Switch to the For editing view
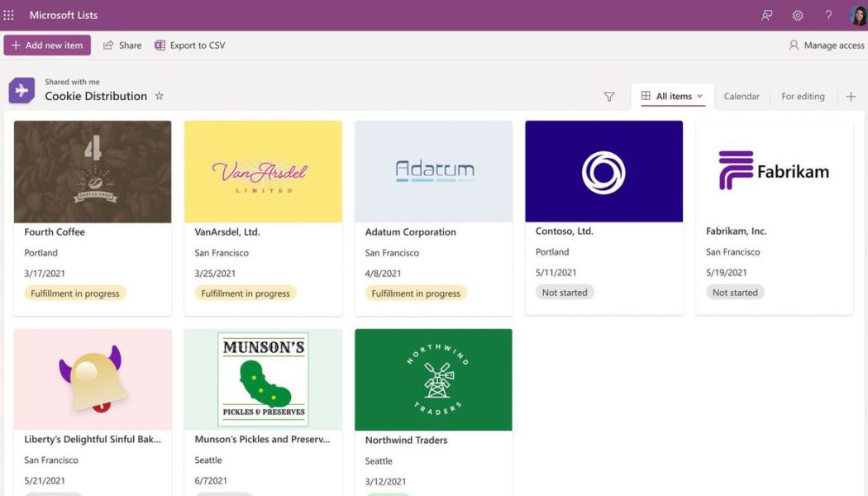868x496 pixels. click(803, 97)
